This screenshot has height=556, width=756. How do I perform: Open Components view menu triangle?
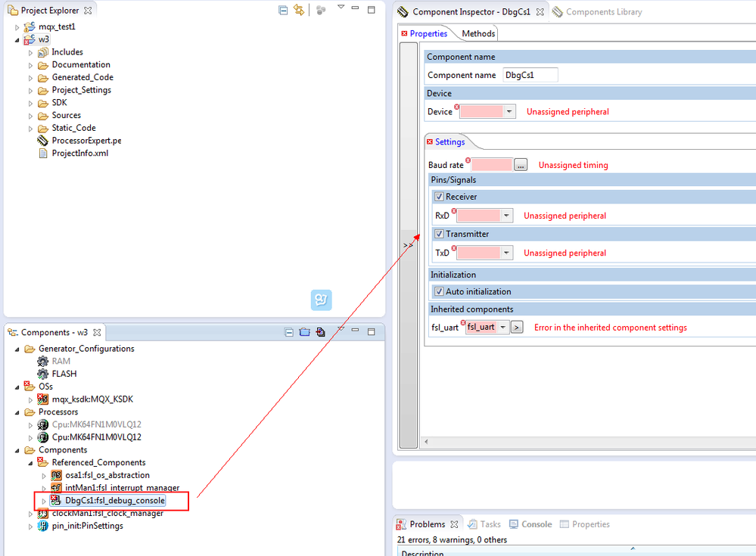coord(341,330)
